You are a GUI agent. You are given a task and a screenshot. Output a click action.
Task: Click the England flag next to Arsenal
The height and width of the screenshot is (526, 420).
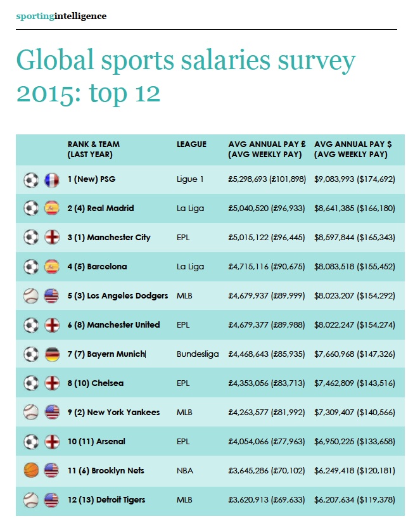tap(53, 442)
